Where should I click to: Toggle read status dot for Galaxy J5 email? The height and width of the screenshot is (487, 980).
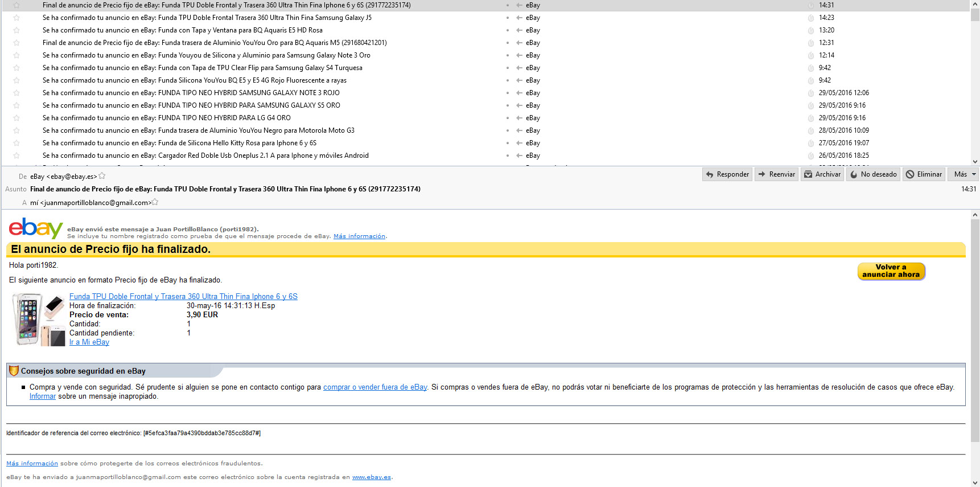tap(507, 18)
